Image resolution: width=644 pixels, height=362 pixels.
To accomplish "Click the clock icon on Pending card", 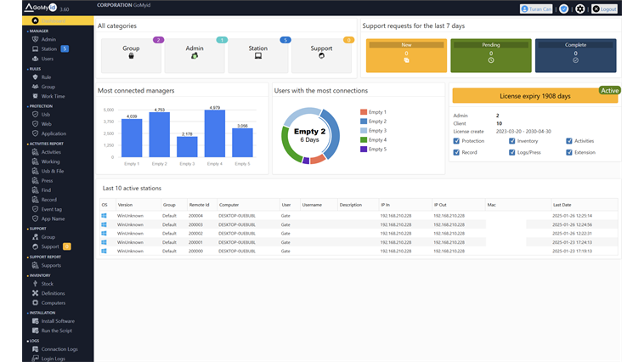I will tap(491, 60).
